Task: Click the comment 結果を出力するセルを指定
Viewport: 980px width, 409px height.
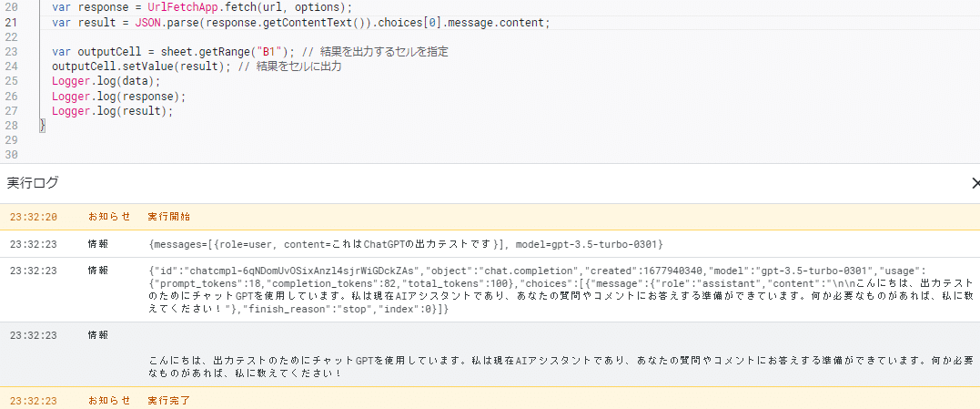Action: pyautogui.click(x=383, y=52)
